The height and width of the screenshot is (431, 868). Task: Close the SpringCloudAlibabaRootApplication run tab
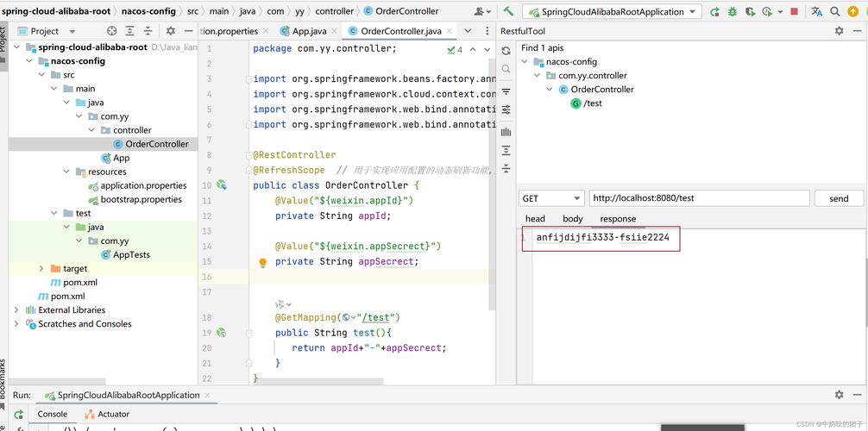(208, 396)
